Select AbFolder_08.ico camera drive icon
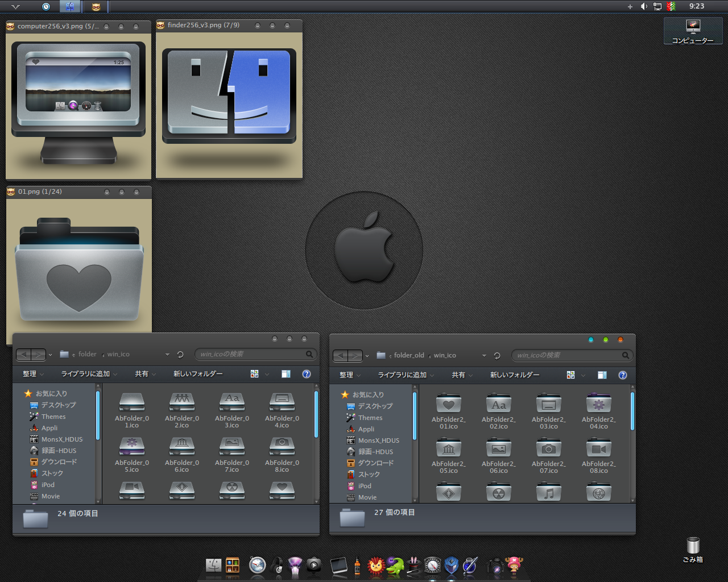The image size is (728, 582). [282, 454]
